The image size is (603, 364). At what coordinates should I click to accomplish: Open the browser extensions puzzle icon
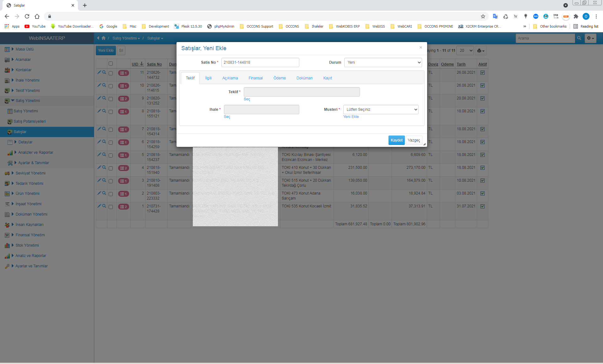(x=576, y=16)
